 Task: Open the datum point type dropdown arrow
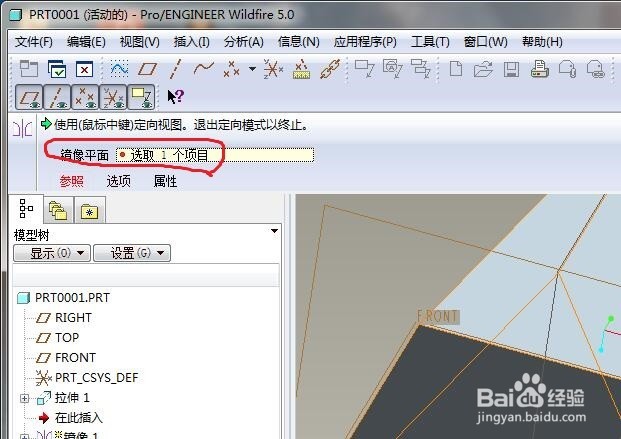pyautogui.click(x=252, y=69)
